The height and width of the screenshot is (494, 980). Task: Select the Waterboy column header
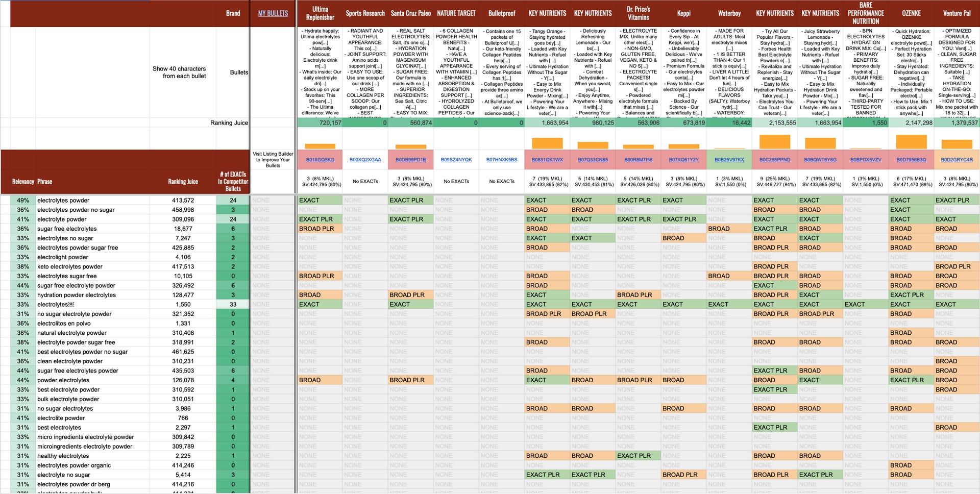729,13
